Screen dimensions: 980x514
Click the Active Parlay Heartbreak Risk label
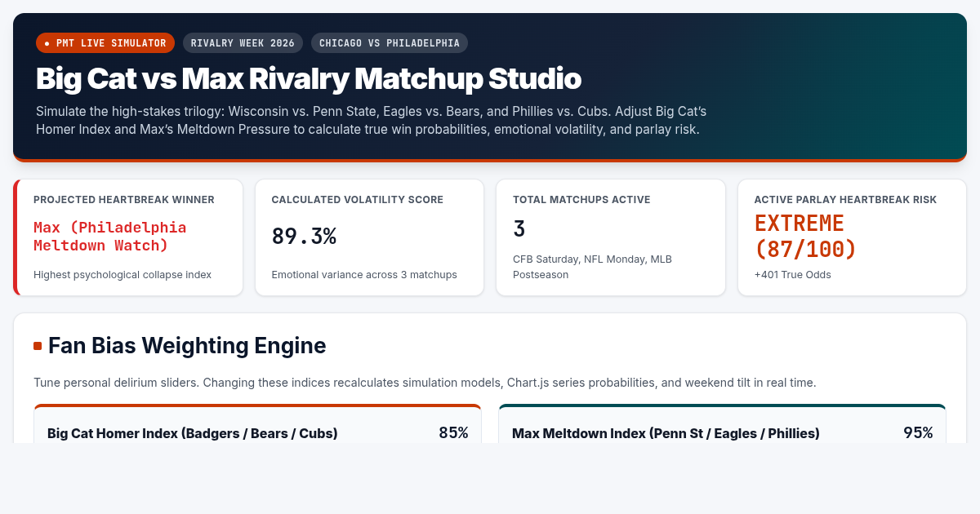(845, 200)
